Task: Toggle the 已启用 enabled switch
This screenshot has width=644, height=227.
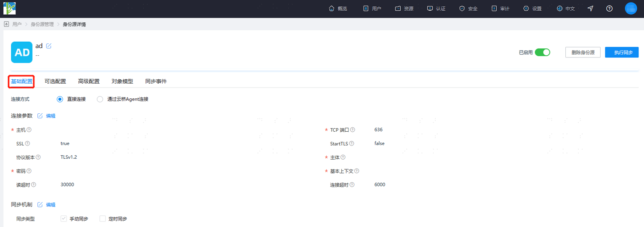Action: pyautogui.click(x=542, y=52)
